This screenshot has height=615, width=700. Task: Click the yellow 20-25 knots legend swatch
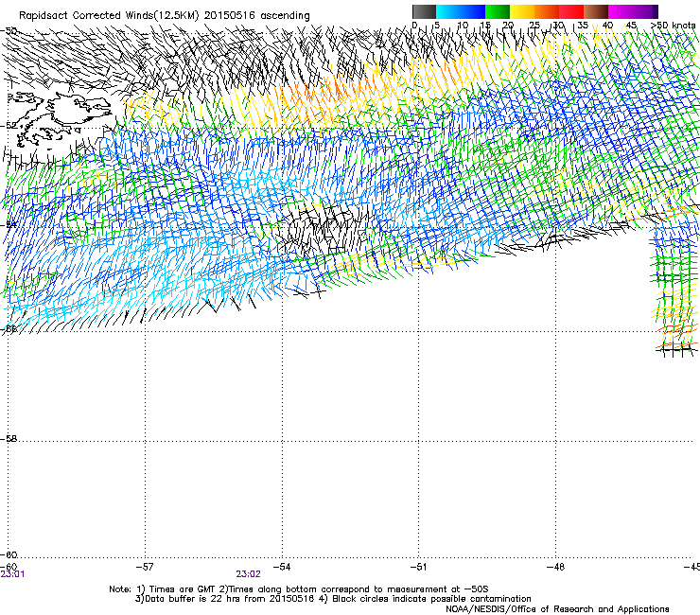[522, 11]
